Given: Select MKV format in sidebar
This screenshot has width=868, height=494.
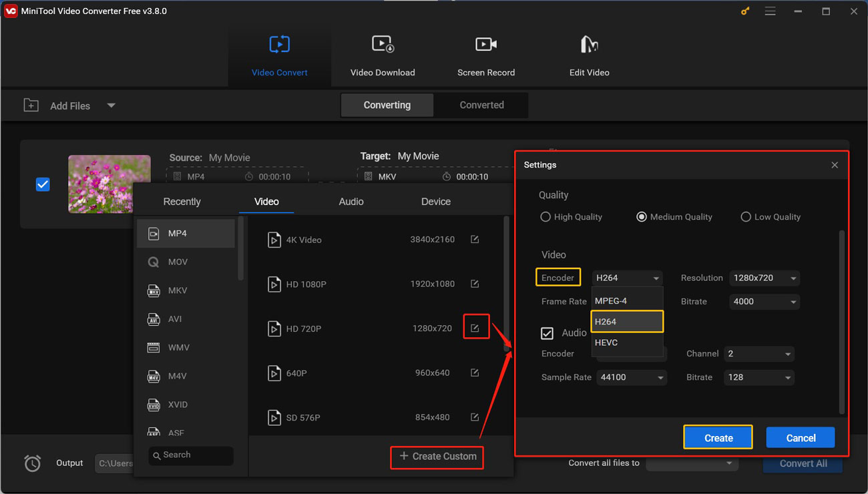Looking at the screenshot, I should [x=186, y=290].
